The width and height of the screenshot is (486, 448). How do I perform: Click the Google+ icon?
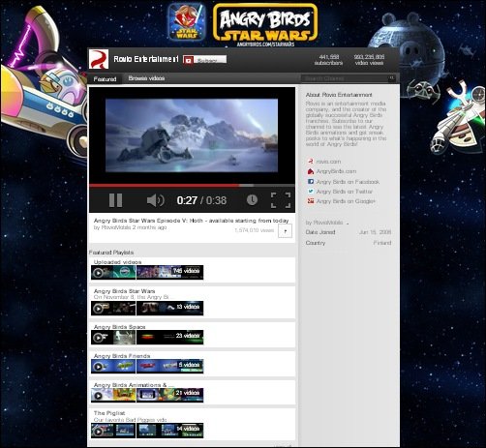tap(311, 201)
